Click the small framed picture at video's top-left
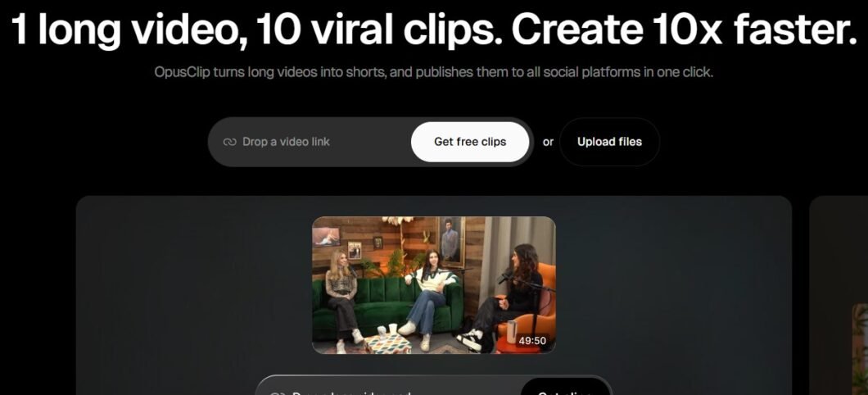Viewport: 868px width, 395px height. (x=327, y=235)
